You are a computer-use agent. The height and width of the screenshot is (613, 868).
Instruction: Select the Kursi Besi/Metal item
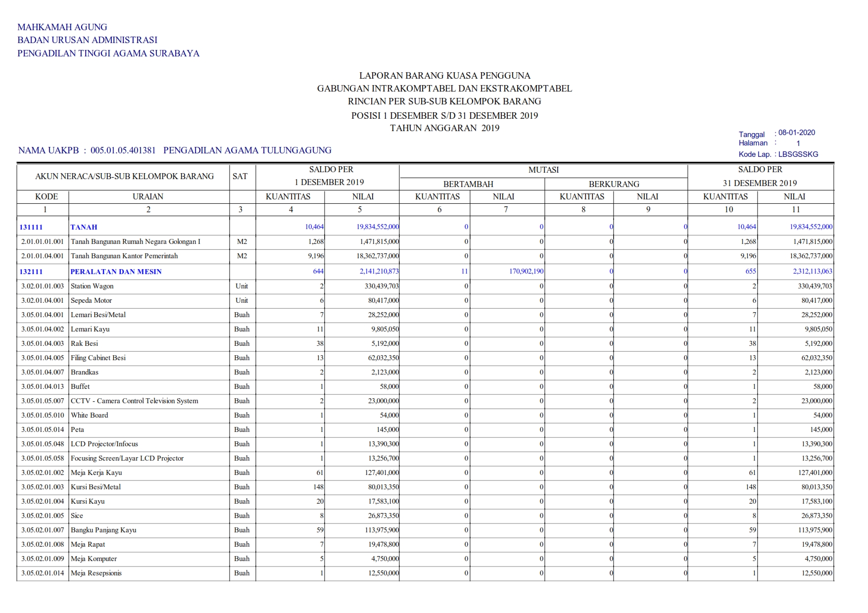coord(96,487)
